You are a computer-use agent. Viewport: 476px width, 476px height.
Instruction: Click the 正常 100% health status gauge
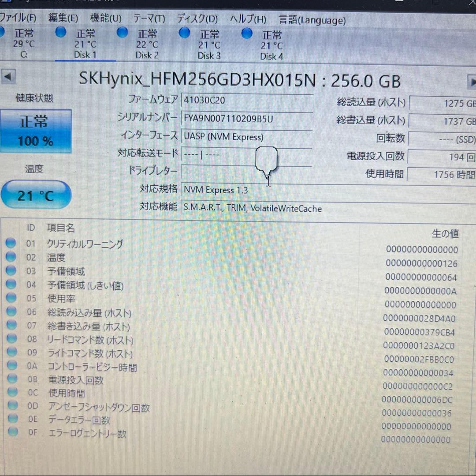click(x=35, y=131)
